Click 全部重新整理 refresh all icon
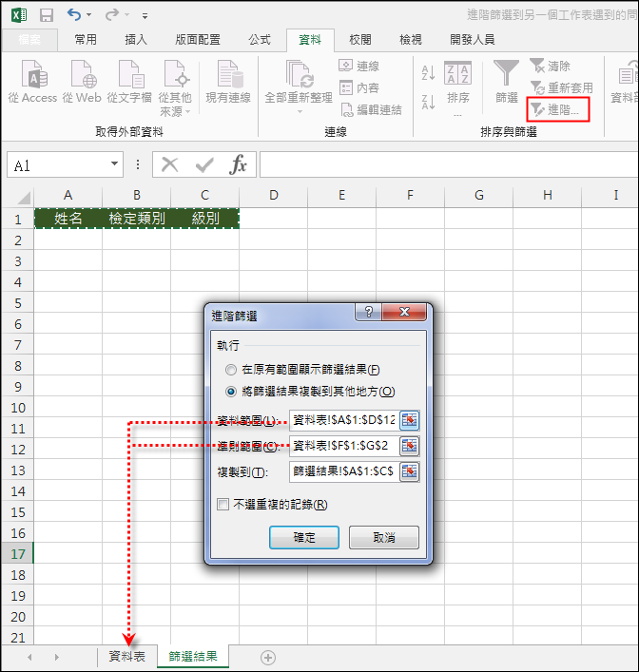This screenshot has width=639, height=672. click(299, 75)
